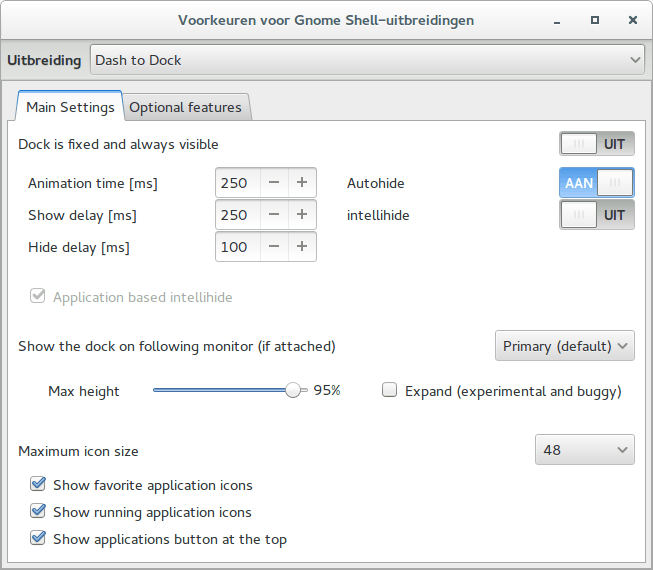
Task: Click the 95% max height value
Action: click(327, 390)
